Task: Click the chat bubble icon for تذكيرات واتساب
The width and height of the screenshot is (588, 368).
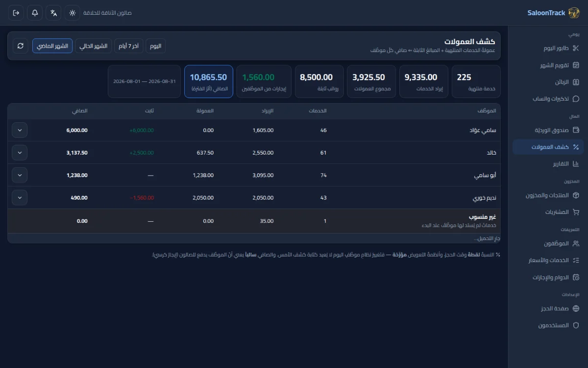Action: click(576, 99)
